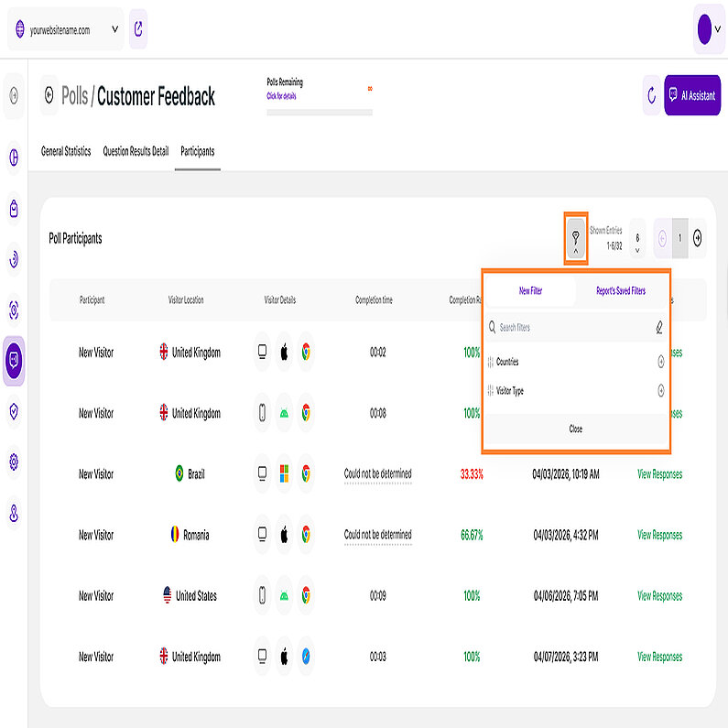Open the target recording sidebar icon
The image size is (728, 728).
coord(14,310)
